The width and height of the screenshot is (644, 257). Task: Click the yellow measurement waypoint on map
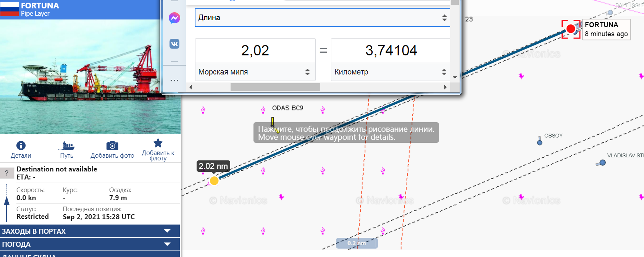coord(214,181)
